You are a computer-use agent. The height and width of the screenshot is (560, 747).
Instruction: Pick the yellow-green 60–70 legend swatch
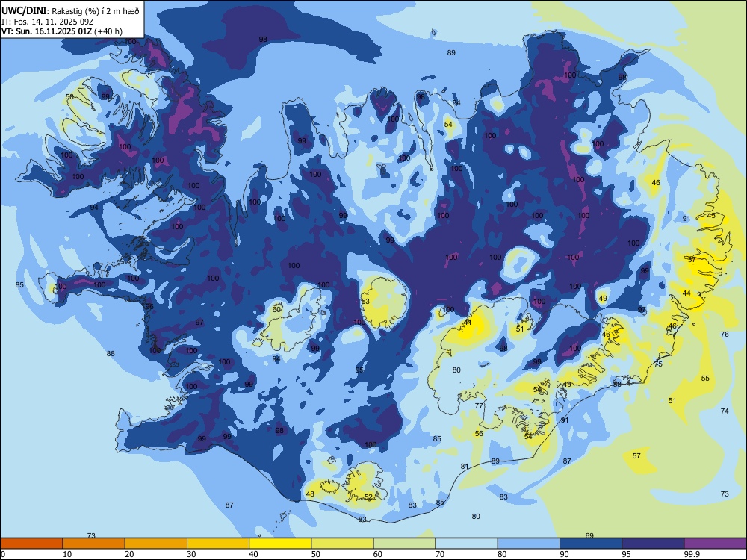click(404, 544)
